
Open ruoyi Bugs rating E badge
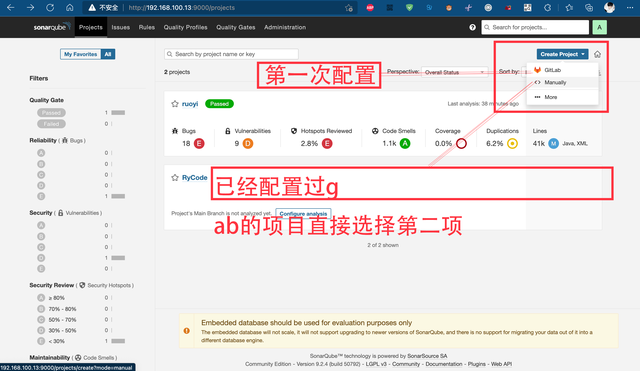(199, 143)
